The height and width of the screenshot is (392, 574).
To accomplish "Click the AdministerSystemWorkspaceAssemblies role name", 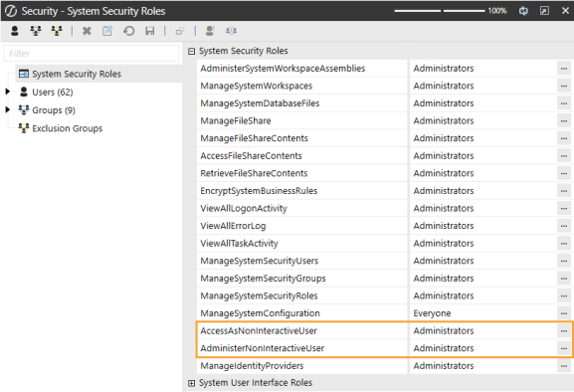I will [x=283, y=69].
